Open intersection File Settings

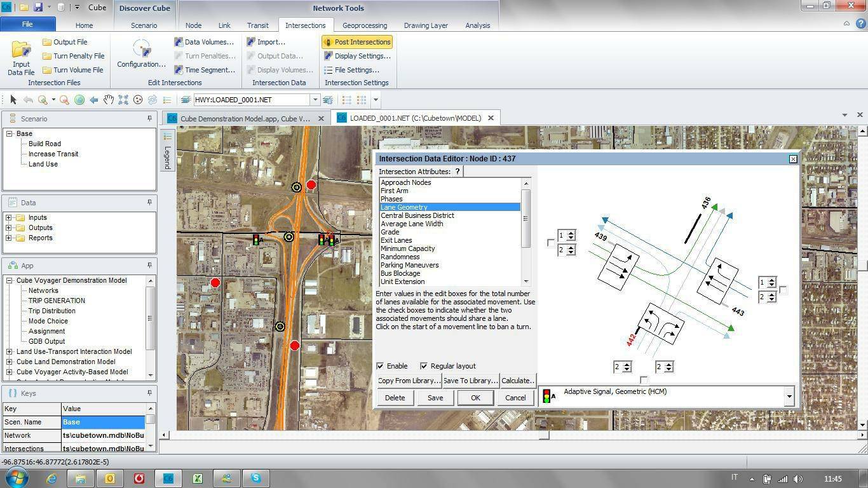tap(351, 70)
